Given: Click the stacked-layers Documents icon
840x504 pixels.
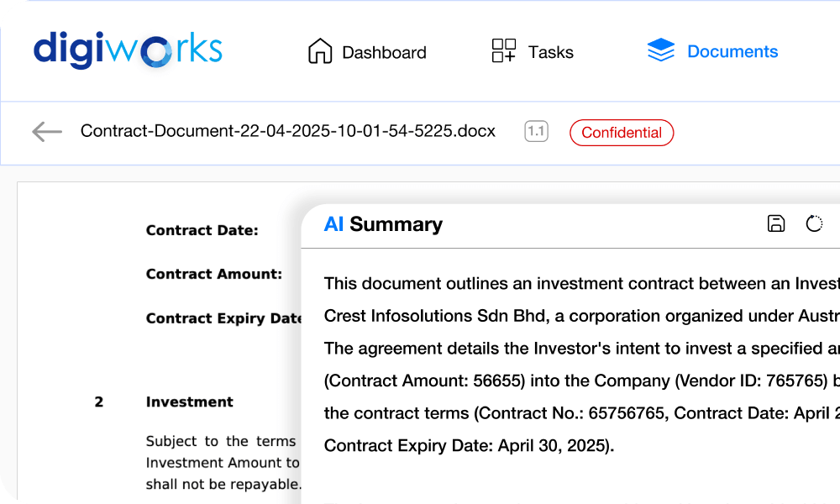Looking at the screenshot, I should pos(661,50).
